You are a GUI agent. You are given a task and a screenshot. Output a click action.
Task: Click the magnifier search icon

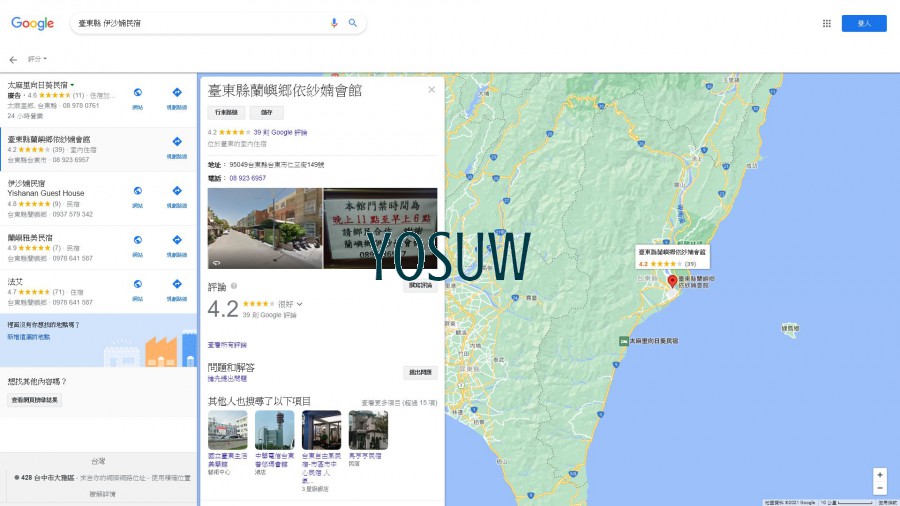tap(353, 23)
